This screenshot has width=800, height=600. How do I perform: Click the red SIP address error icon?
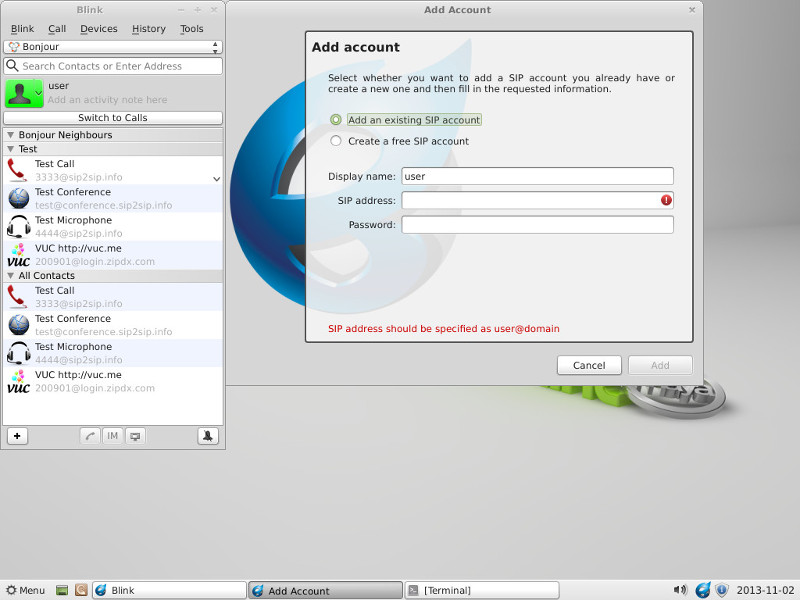pos(666,200)
